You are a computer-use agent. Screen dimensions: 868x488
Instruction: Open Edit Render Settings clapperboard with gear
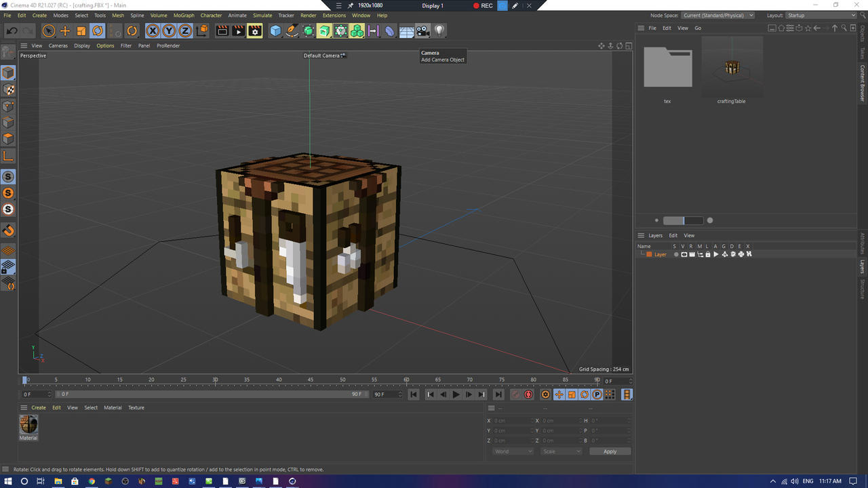pyautogui.click(x=255, y=30)
